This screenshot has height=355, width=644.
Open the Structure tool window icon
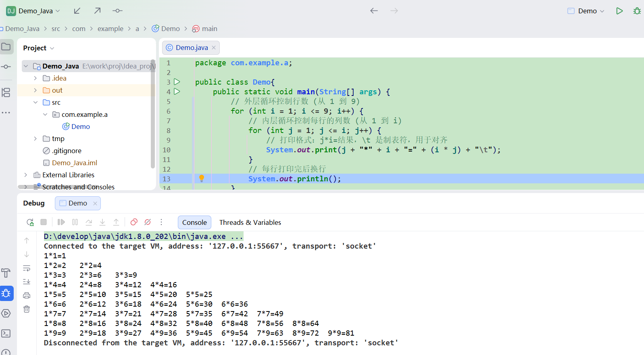[6, 93]
